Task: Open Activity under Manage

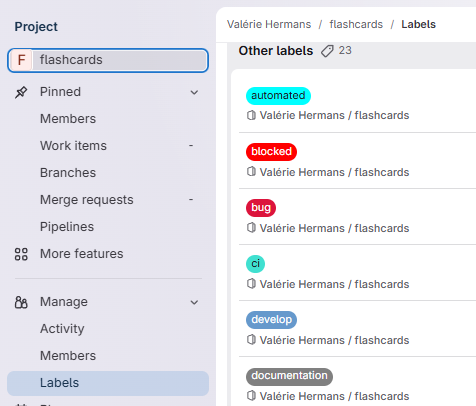Action: click(108, 329)
